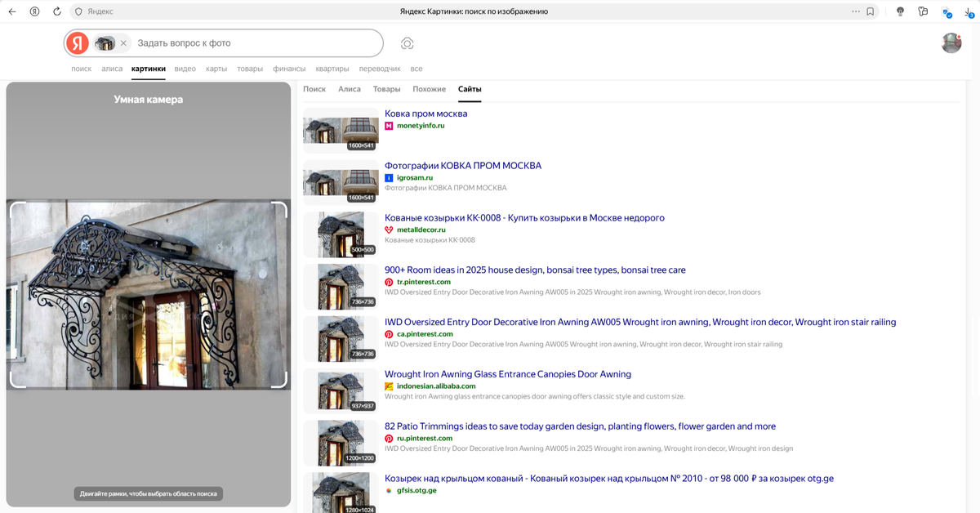Click the 'Умная камера' panel title

[149, 100]
